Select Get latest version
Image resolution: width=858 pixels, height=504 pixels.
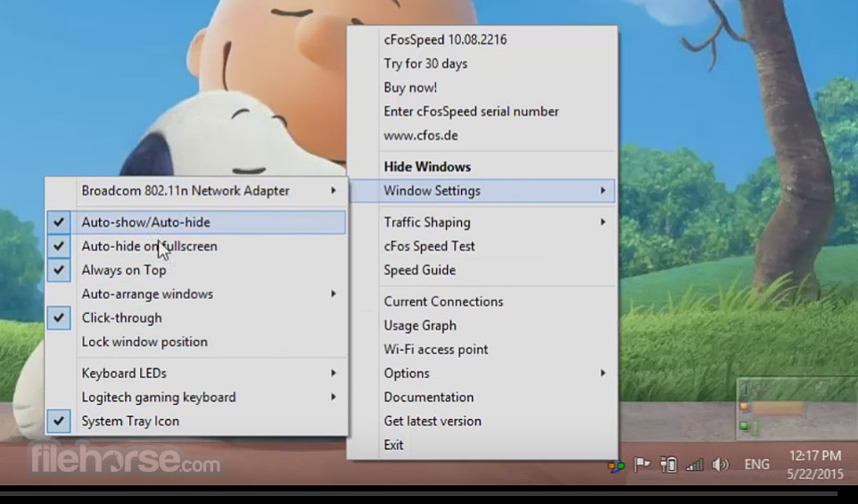(483, 421)
